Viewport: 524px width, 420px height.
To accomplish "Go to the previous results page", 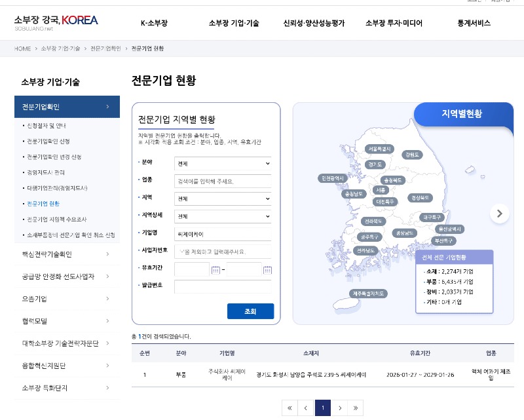I will click(x=305, y=408).
